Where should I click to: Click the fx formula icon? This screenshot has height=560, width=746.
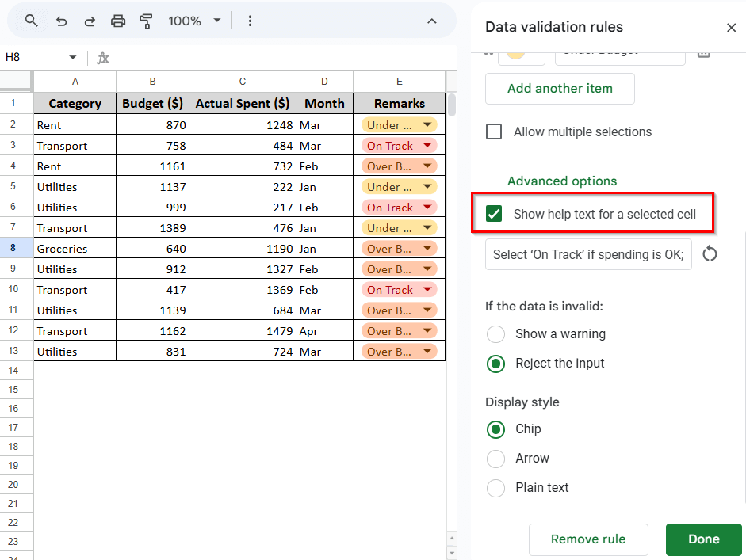click(x=103, y=58)
